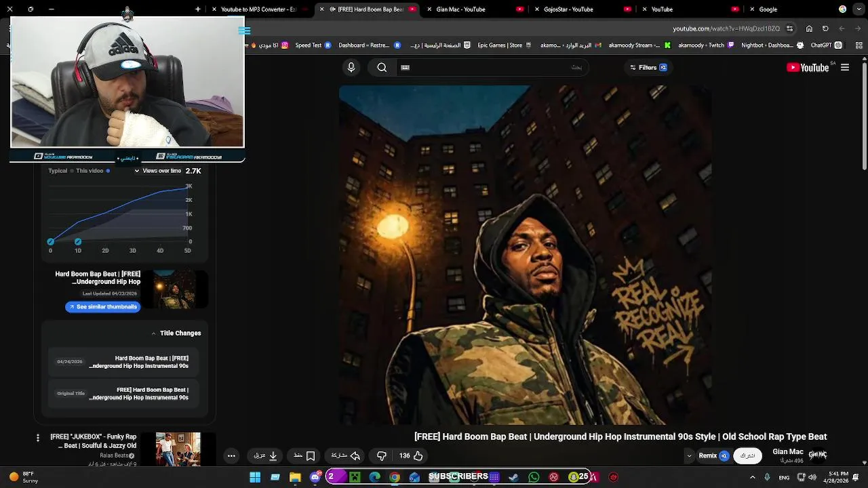The height and width of the screenshot is (488, 868).
Task: Click the browser home icon
Action: (809, 28)
